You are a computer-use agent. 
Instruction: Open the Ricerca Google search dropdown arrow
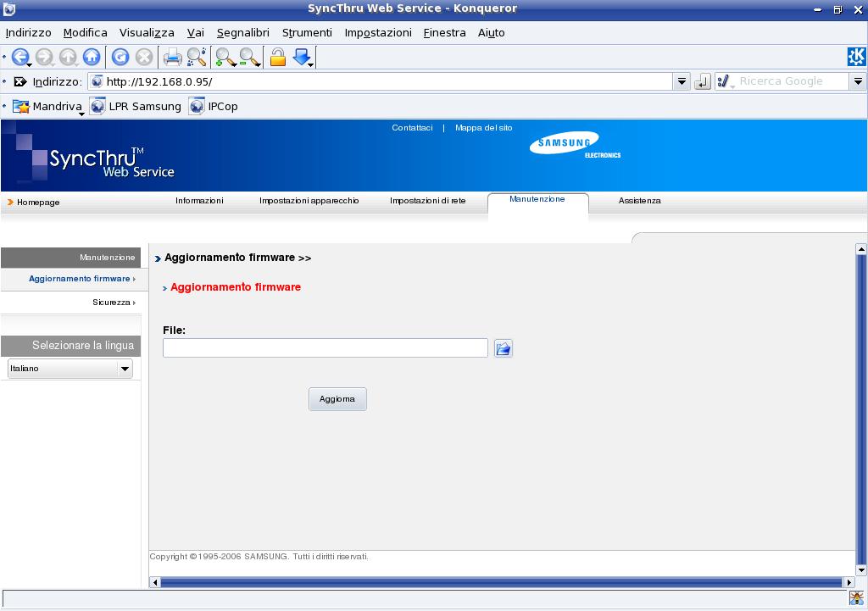[x=858, y=82]
